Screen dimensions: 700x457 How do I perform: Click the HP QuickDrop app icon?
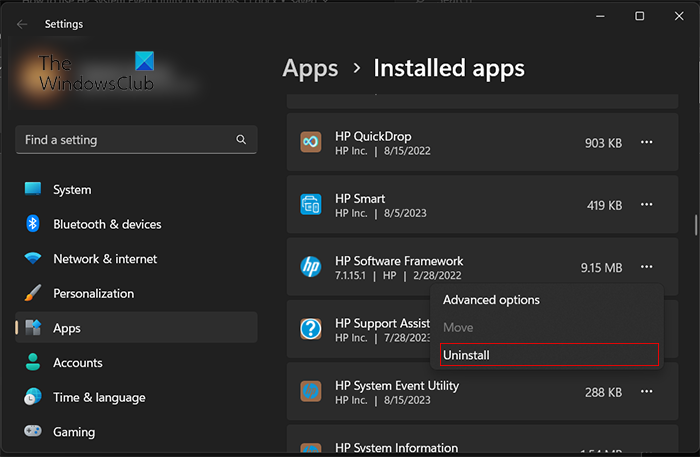(310, 143)
